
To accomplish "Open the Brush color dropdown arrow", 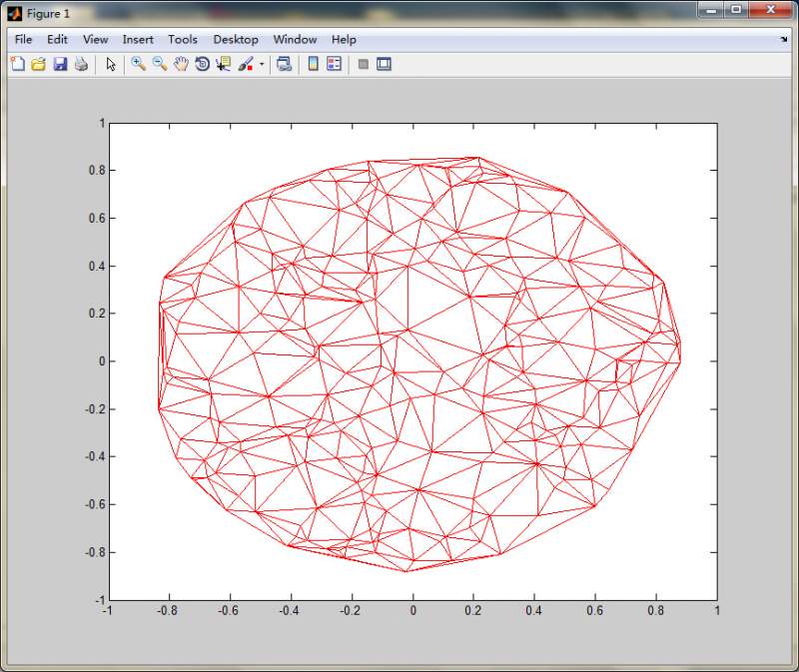I will (262, 64).
